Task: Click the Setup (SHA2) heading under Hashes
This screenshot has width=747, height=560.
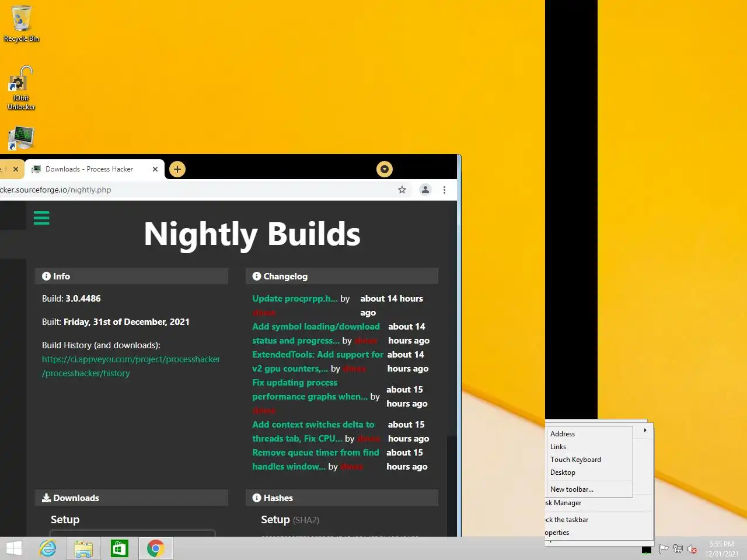Action: (x=290, y=520)
